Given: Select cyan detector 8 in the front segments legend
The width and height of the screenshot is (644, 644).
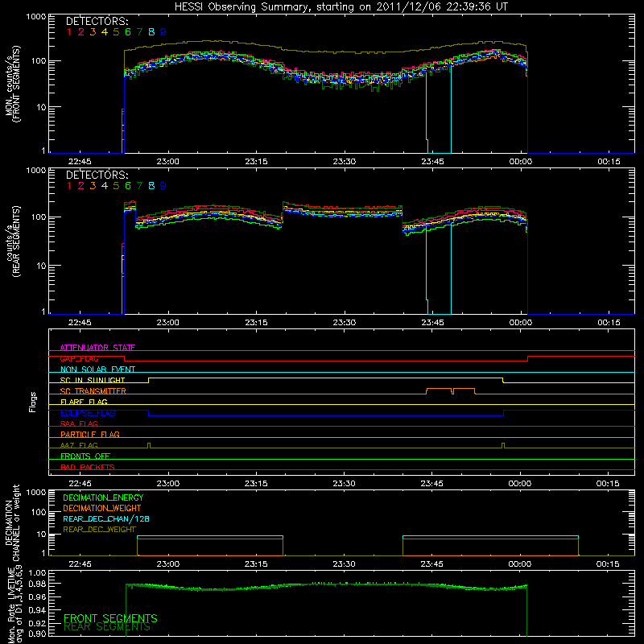Looking at the screenshot, I should (151, 32).
